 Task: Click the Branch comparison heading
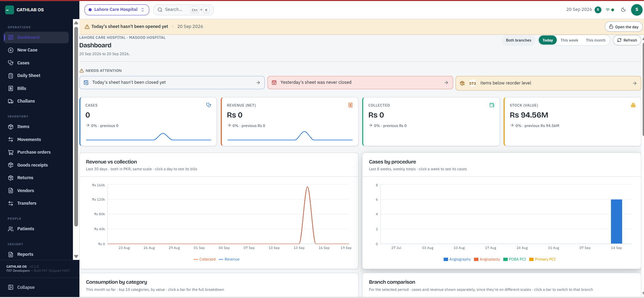coord(392,282)
